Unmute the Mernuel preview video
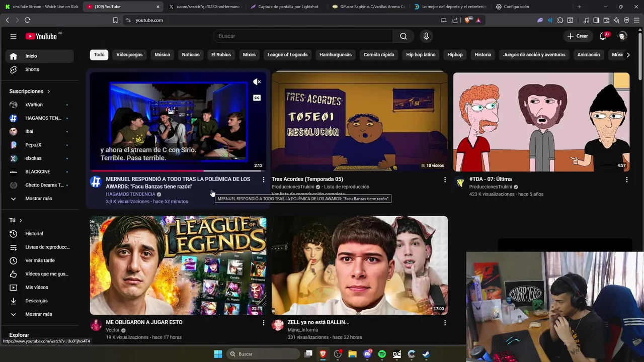The width and height of the screenshot is (644, 362). 257,82
